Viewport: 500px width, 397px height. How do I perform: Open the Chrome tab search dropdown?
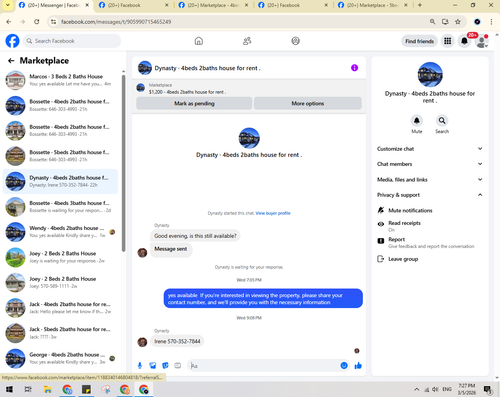(7, 5)
